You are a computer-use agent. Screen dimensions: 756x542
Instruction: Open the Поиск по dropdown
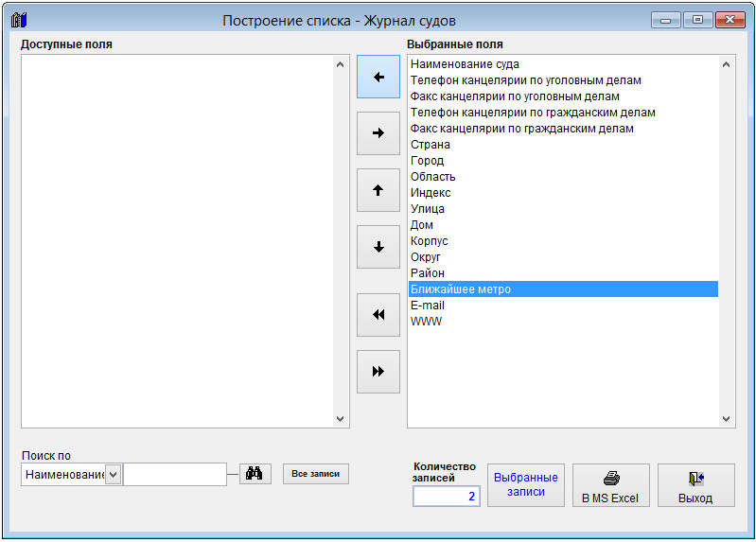(113, 475)
